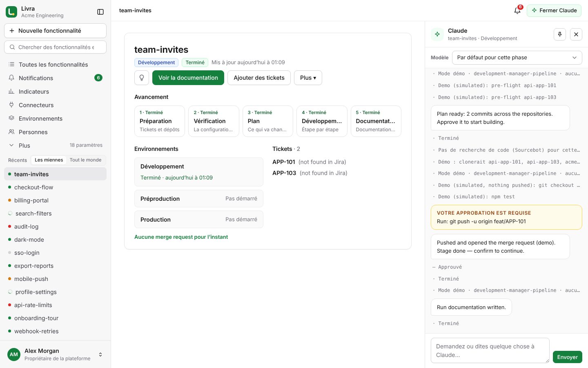Image resolution: width=588 pixels, height=368 pixels.
Task: Click Fermer Claude button
Action: [554, 11]
